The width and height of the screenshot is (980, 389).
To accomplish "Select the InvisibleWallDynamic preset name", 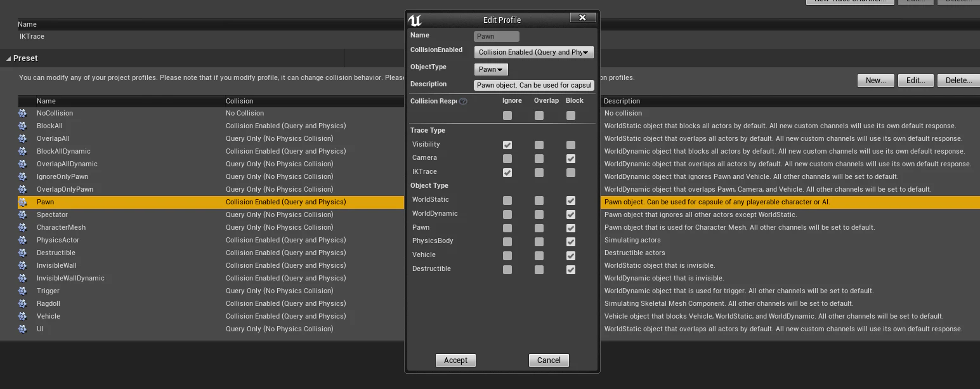I will [70, 278].
